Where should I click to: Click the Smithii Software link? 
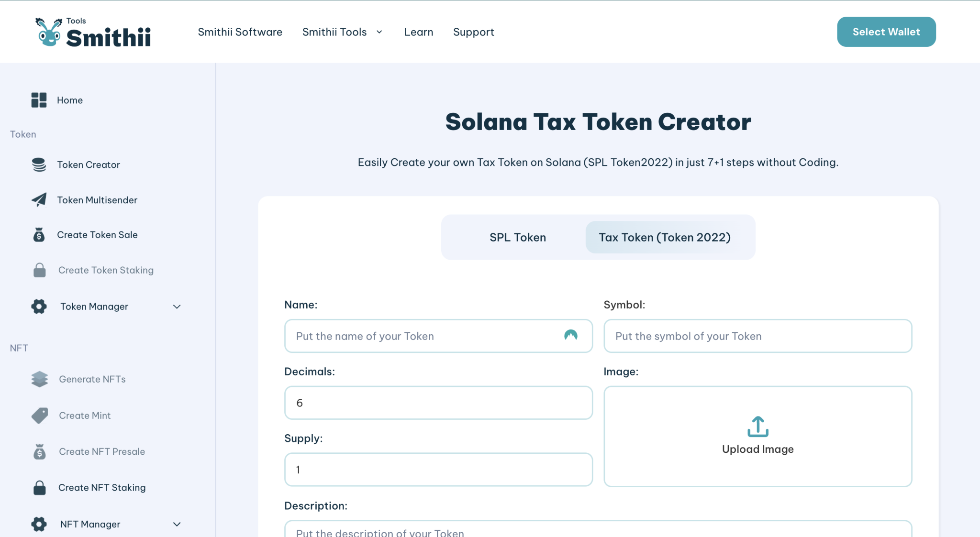click(240, 32)
